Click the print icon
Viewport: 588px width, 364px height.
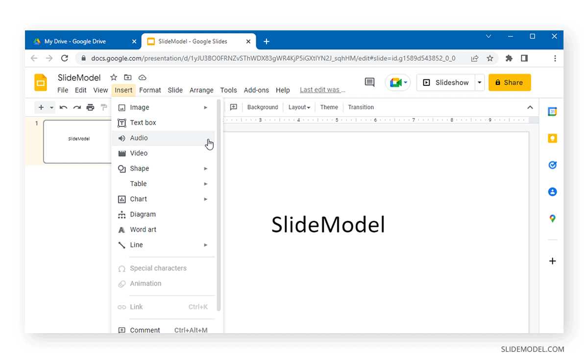pos(90,107)
